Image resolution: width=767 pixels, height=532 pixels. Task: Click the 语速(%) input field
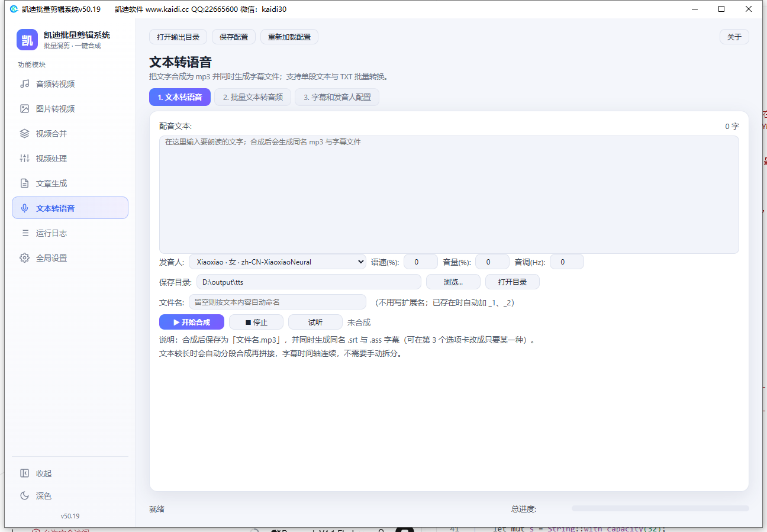coord(421,262)
